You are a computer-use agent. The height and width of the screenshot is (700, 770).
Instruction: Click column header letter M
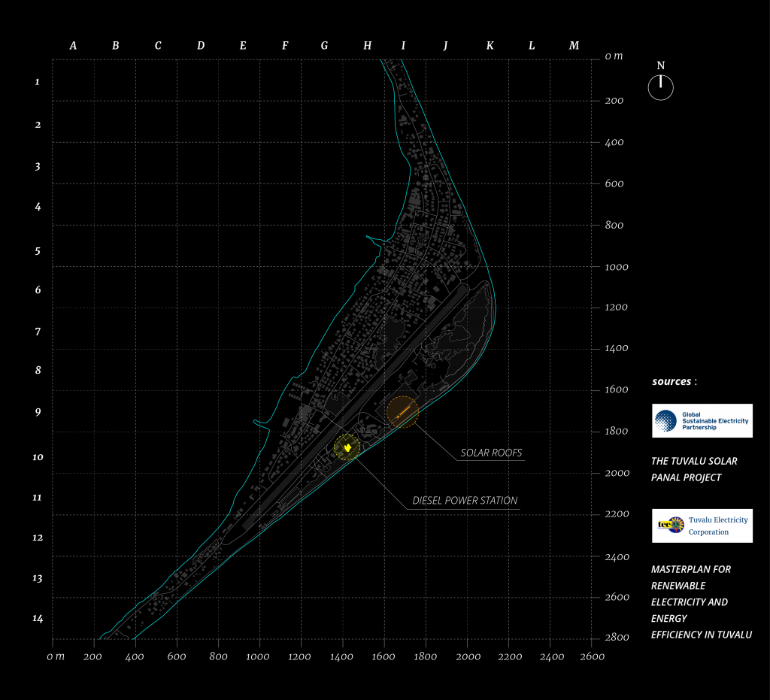pos(574,46)
